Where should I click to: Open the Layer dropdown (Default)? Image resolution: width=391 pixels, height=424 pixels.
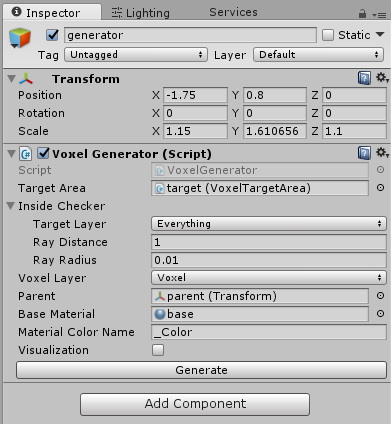318,55
